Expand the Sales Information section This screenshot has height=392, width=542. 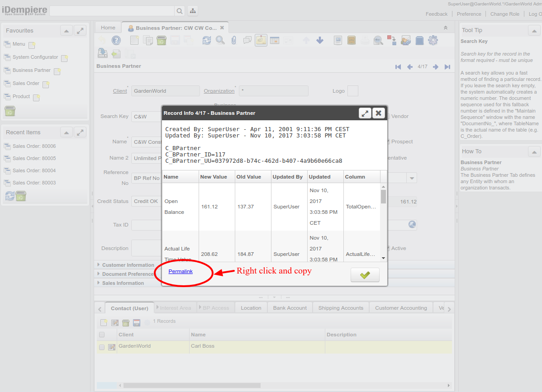[123, 283]
